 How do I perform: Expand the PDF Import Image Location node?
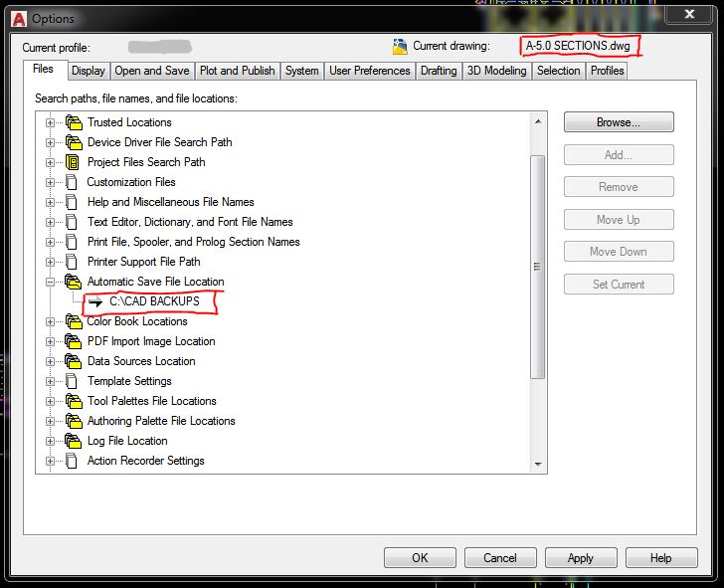[x=50, y=342]
